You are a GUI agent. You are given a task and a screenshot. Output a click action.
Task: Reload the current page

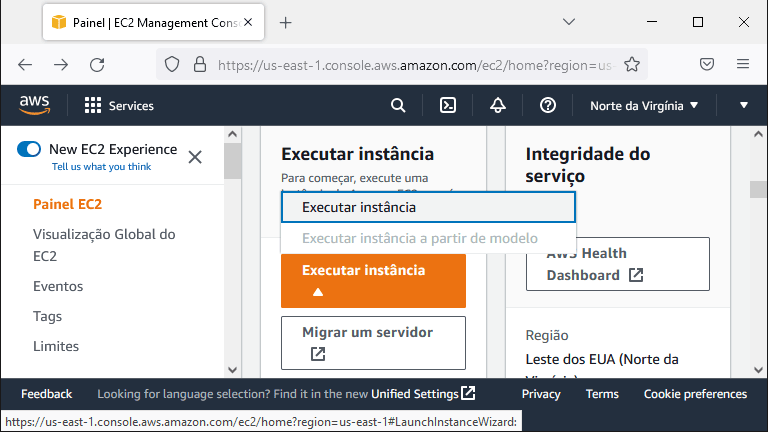(97, 65)
